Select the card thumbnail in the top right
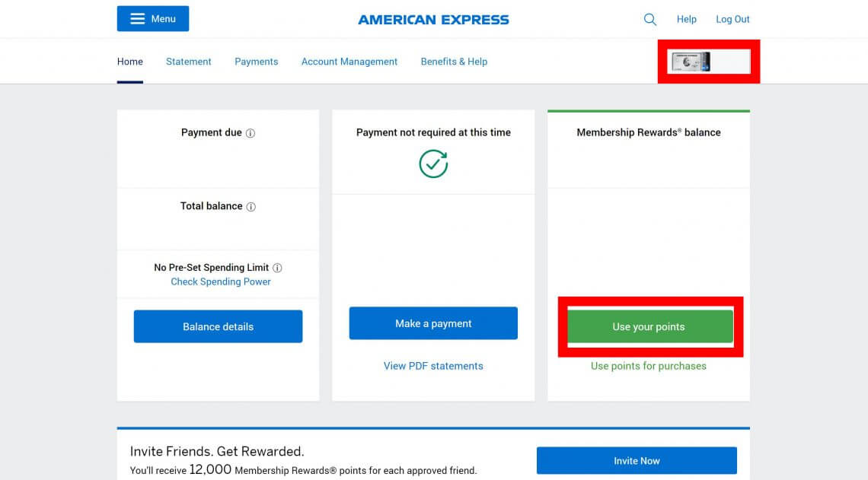The width and height of the screenshot is (868, 480). click(x=707, y=62)
